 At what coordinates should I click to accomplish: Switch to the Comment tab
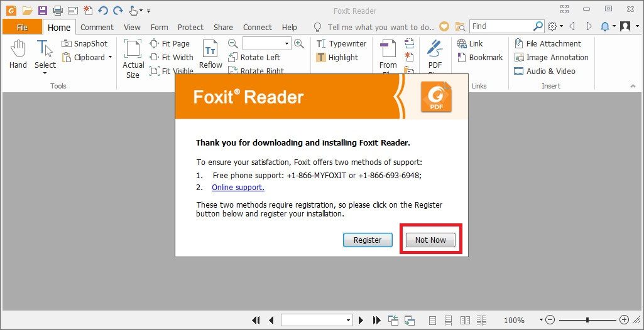[x=97, y=27]
